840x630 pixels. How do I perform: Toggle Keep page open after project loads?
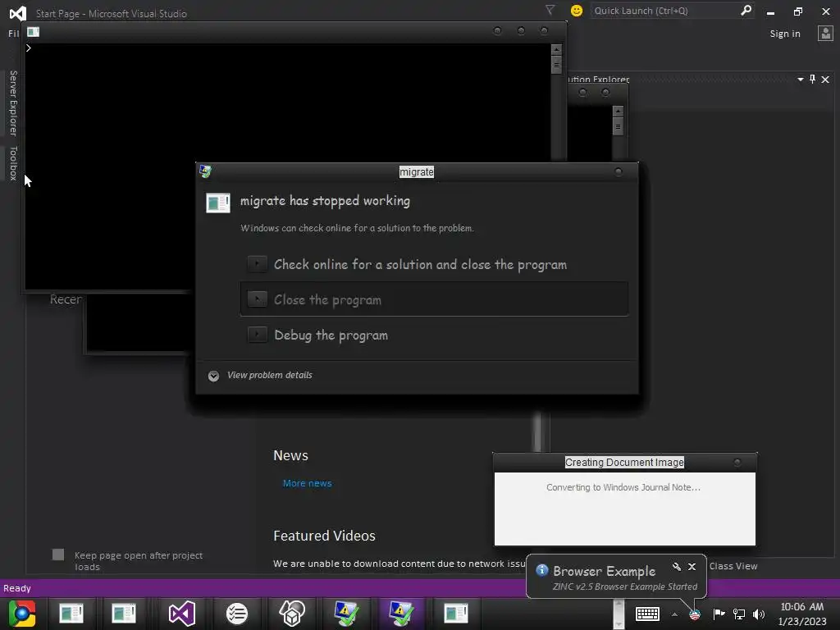click(x=58, y=555)
